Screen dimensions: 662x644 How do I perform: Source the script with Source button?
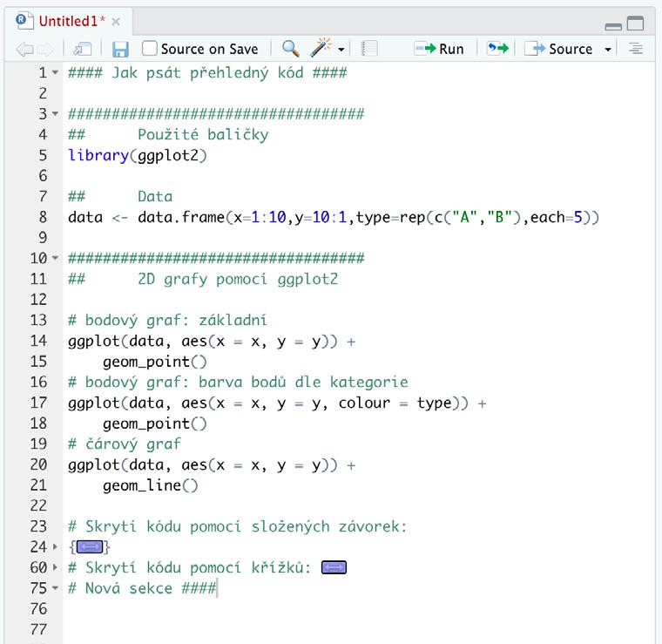click(558, 49)
